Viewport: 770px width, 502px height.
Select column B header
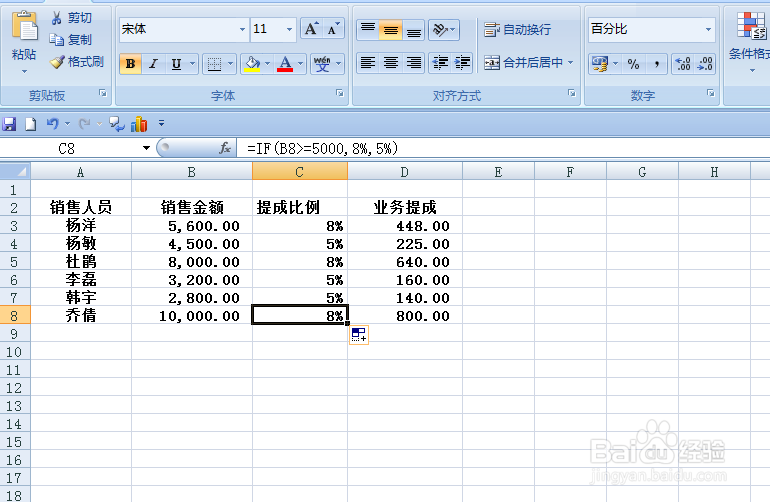[x=192, y=172]
